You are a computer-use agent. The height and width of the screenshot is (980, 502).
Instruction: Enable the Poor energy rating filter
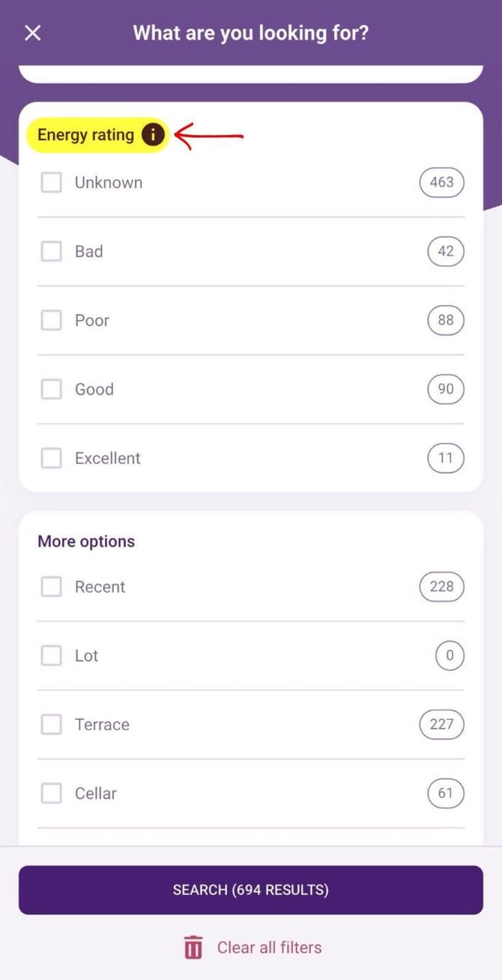point(51,320)
